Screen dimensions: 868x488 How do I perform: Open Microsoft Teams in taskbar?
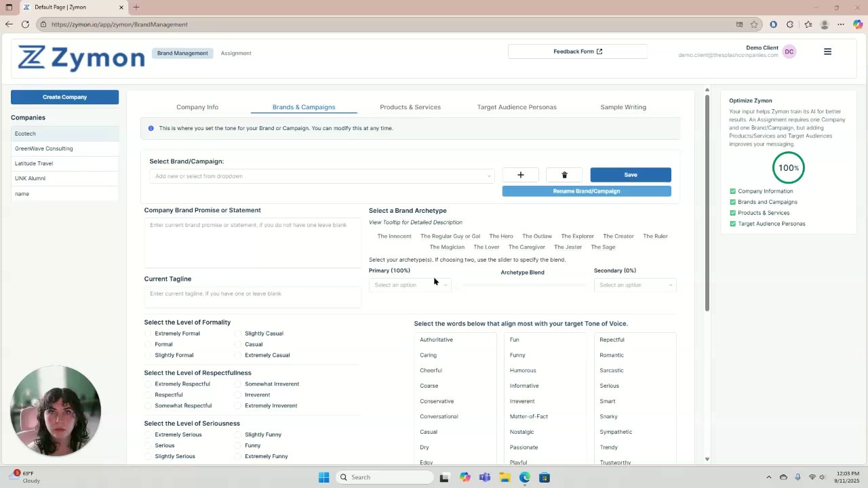point(485,477)
